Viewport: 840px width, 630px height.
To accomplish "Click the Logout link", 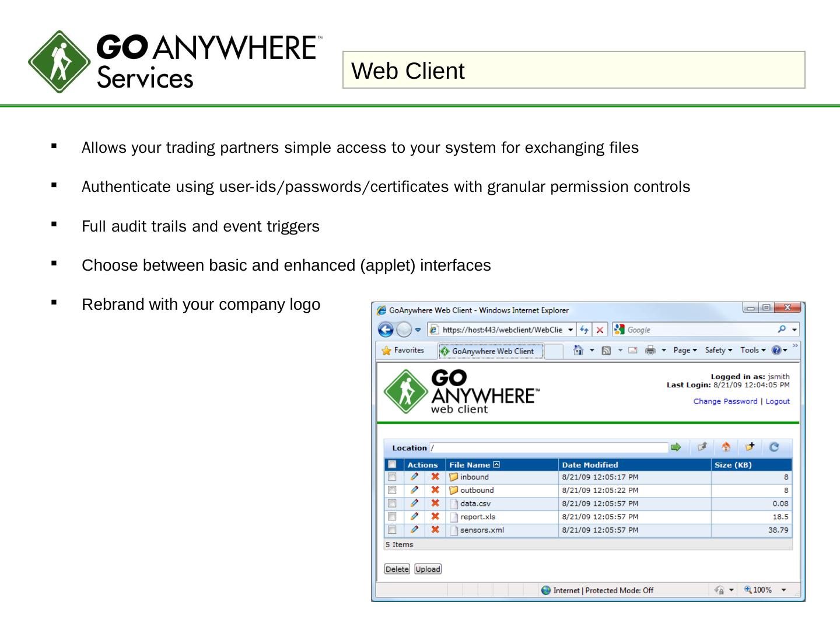I will (x=778, y=401).
